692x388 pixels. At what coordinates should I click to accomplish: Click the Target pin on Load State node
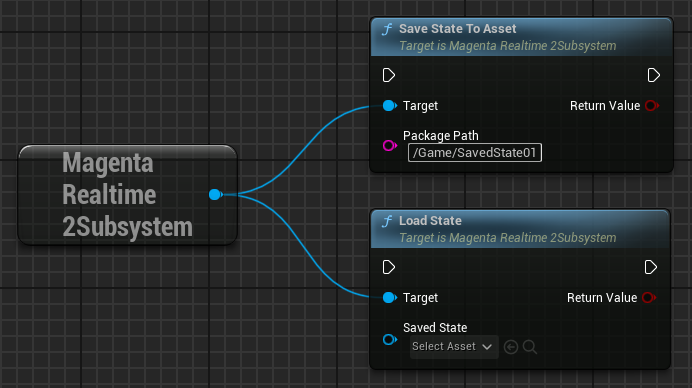[x=390, y=298]
